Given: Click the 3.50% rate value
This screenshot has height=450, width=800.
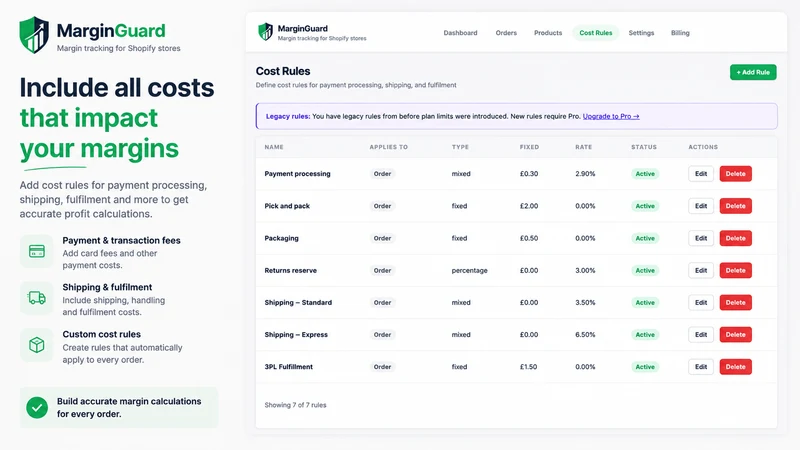Looking at the screenshot, I should (585, 303).
